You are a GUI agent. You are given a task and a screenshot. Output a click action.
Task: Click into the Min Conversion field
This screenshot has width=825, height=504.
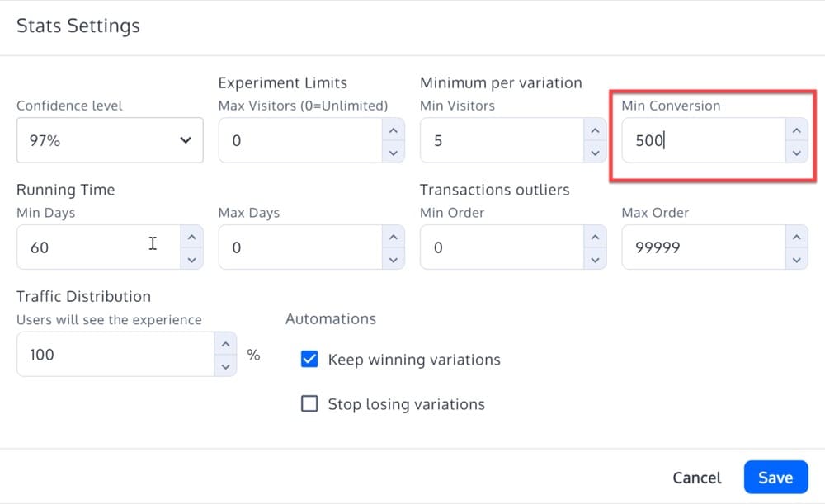pos(704,140)
